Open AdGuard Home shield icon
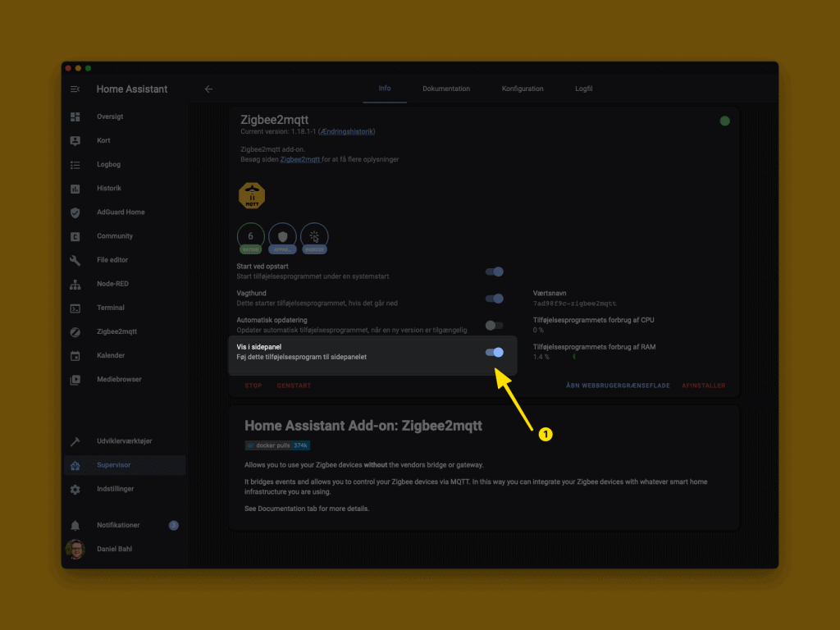840x630 pixels. 75,212
